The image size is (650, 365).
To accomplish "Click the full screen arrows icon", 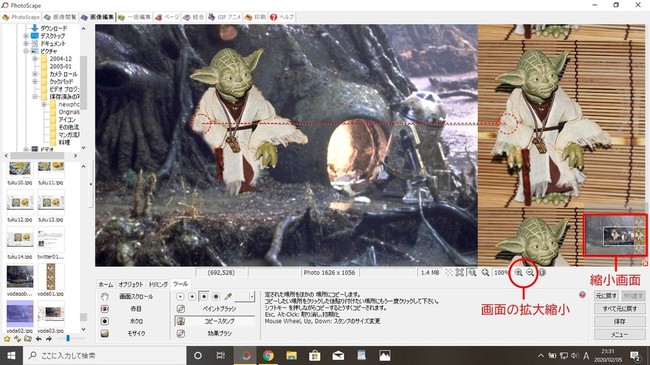I will [460, 273].
